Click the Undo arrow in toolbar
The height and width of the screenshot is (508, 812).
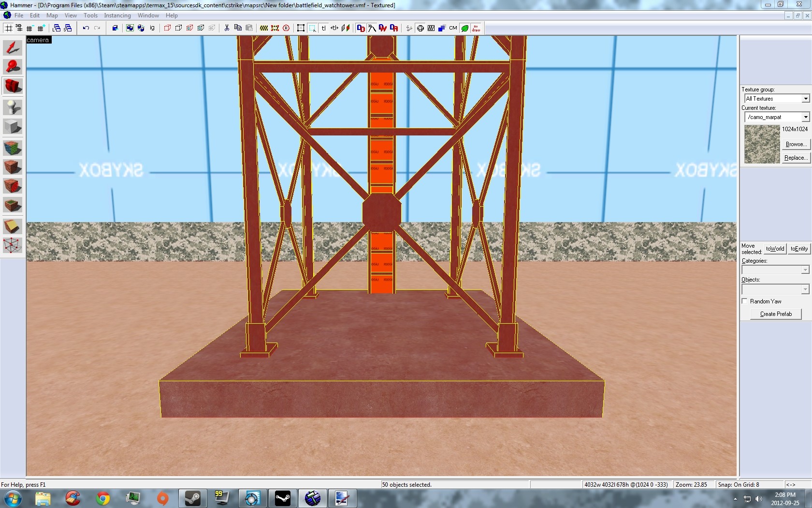tap(86, 28)
